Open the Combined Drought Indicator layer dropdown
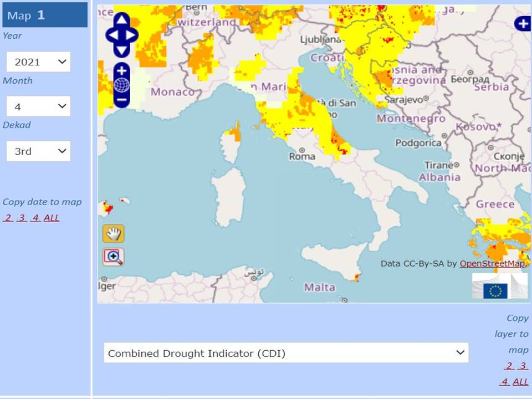The image size is (532, 399). [x=286, y=353]
